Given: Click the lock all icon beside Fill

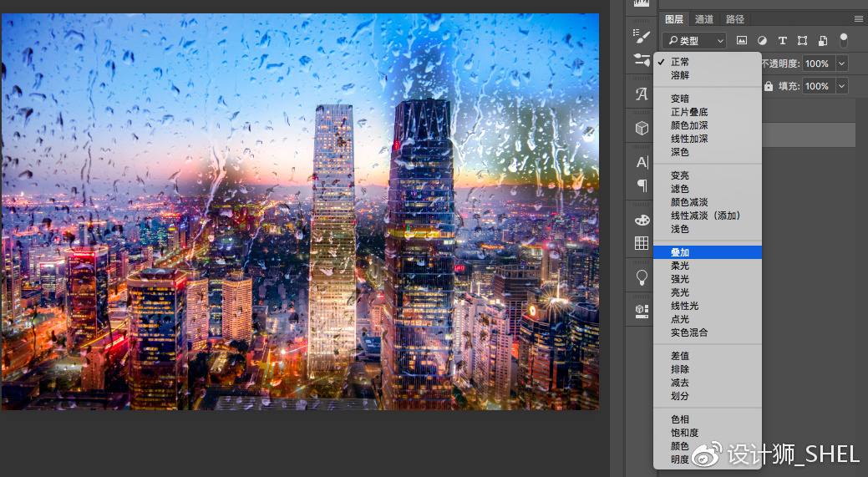Looking at the screenshot, I should pos(769,86).
